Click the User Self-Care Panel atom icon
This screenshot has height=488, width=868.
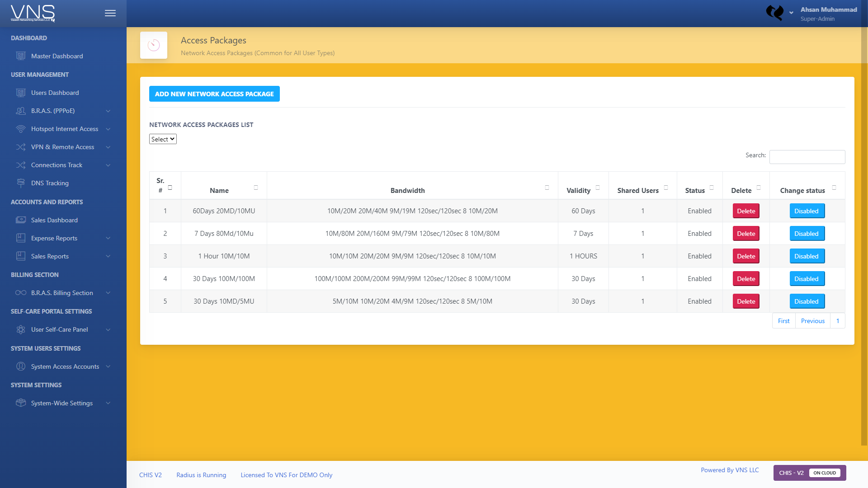pos(21,329)
